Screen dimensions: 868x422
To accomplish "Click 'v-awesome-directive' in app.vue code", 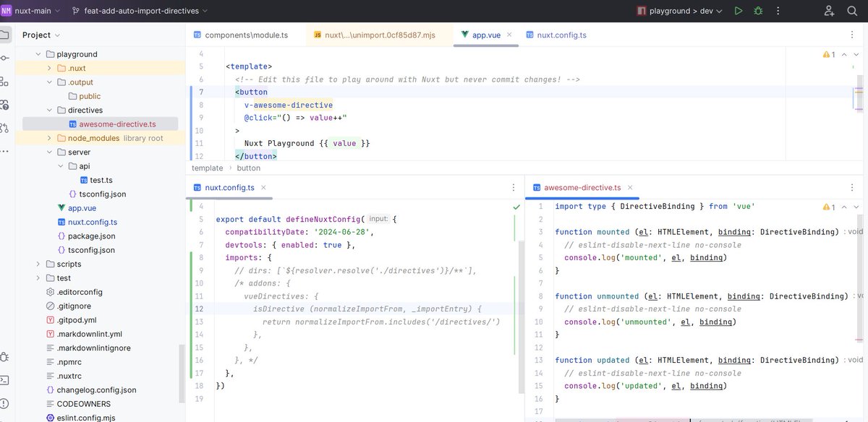I will [x=289, y=105].
